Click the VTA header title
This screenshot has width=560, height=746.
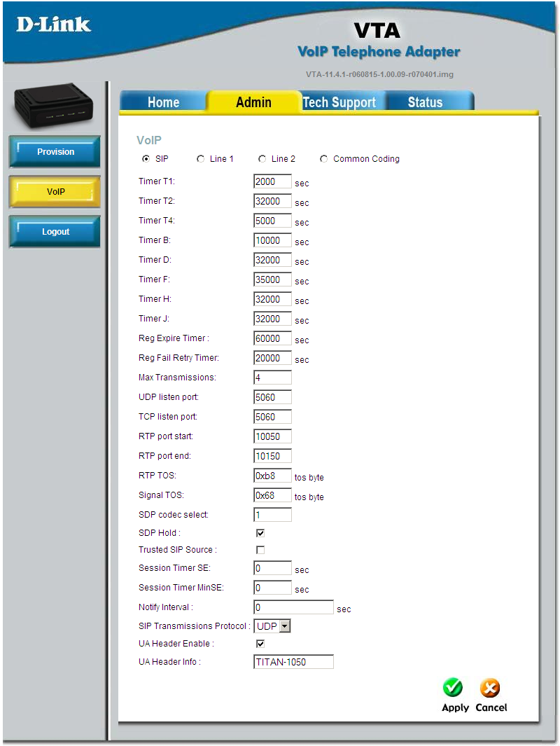pyautogui.click(x=377, y=30)
